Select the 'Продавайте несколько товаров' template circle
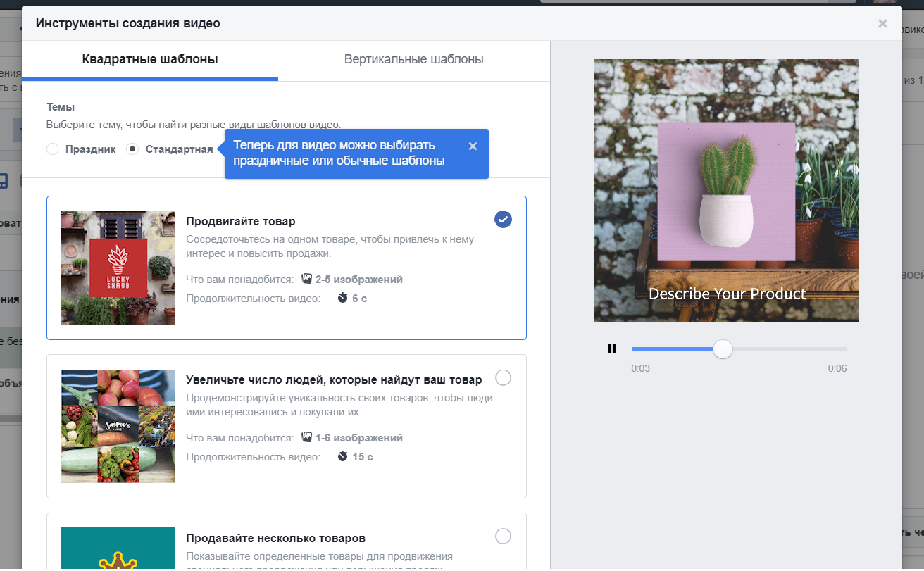The height and width of the screenshot is (571, 924). coord(503,536)
